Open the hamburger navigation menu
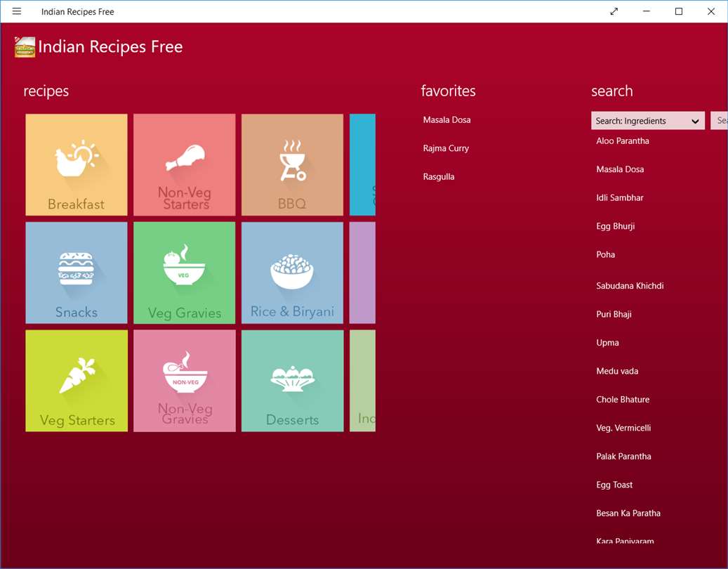728x569 pixels. tap(17, 11)
